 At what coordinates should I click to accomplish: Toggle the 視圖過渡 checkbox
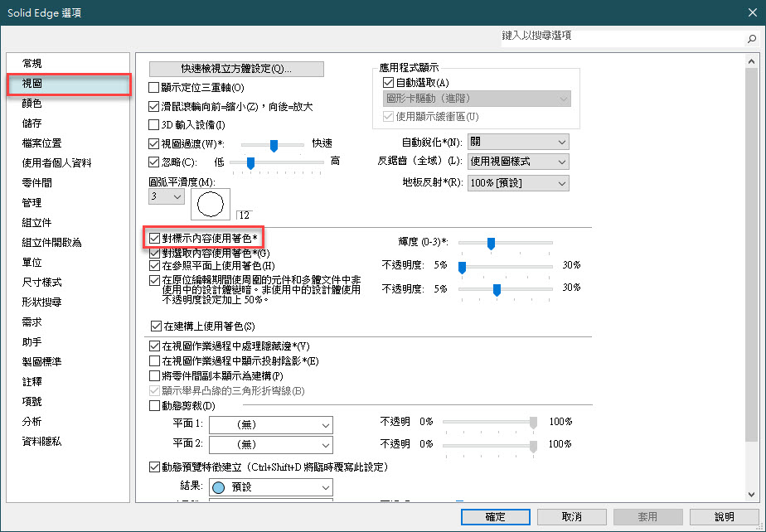pos(154,143)
